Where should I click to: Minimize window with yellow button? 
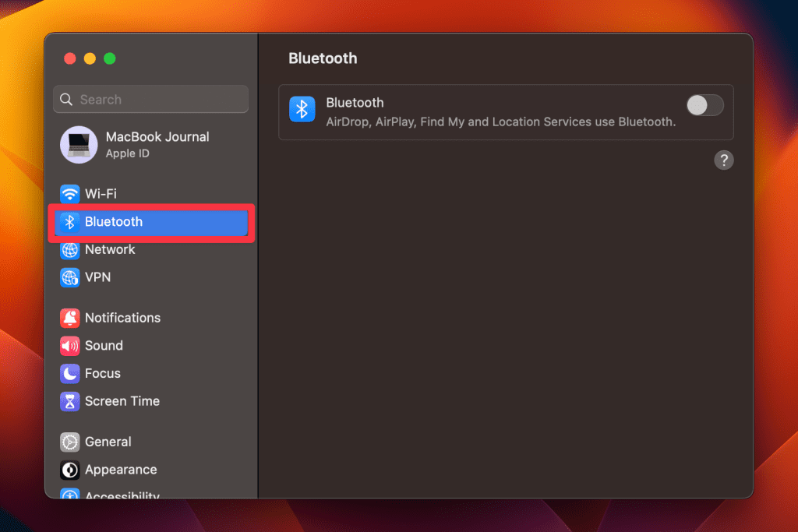point(90,58)
